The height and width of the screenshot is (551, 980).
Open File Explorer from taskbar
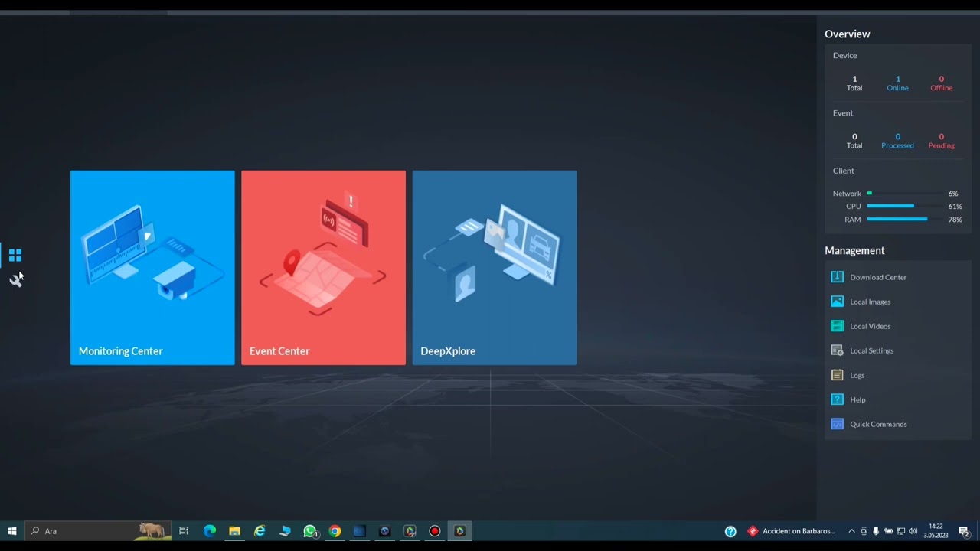[234, 531]
